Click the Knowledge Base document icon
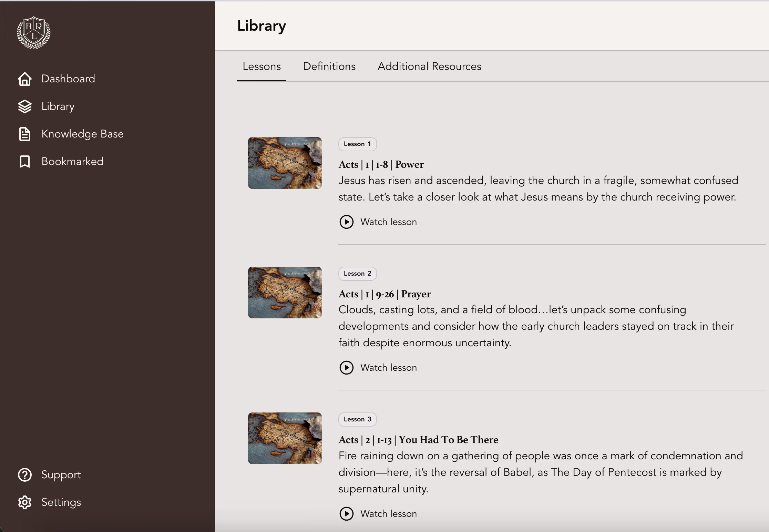The width and height of the screenshot is (769, 532). (25, 134)
